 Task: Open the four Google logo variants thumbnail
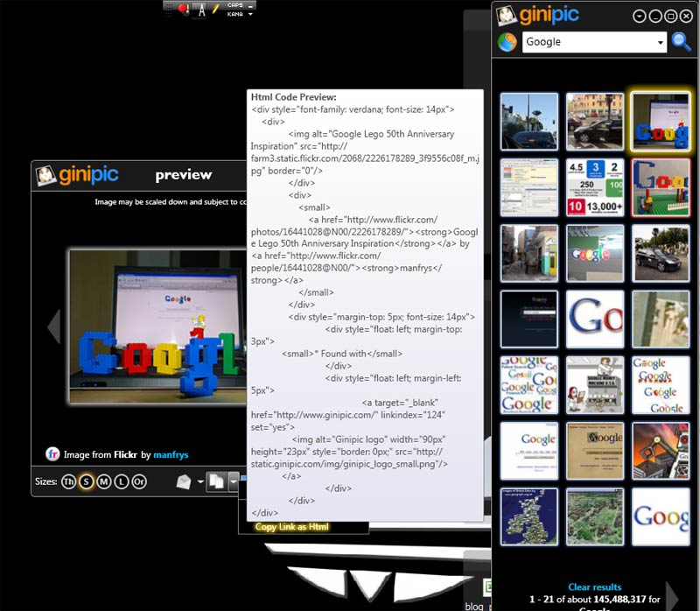[x=661, y=385]
